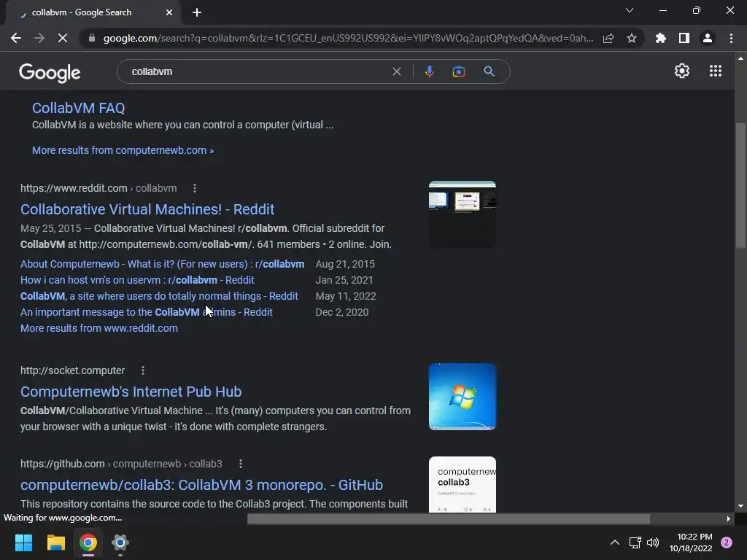Open the totally normal things Reddit link

[159, 296]
